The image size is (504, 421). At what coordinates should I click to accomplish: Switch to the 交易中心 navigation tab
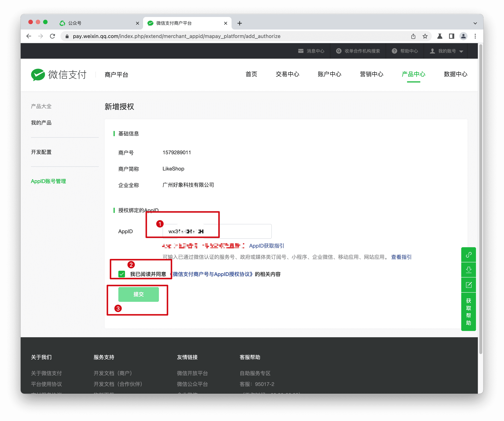[287, 75]
